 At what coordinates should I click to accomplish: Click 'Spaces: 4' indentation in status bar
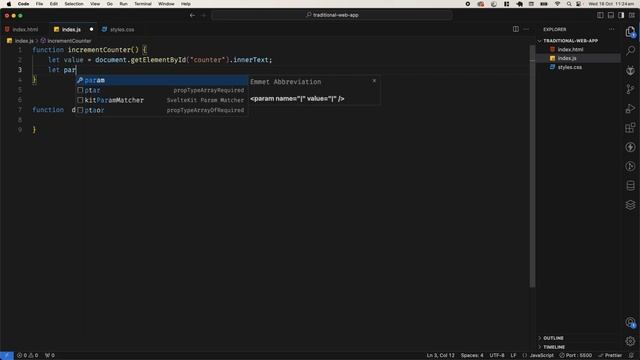472,356
